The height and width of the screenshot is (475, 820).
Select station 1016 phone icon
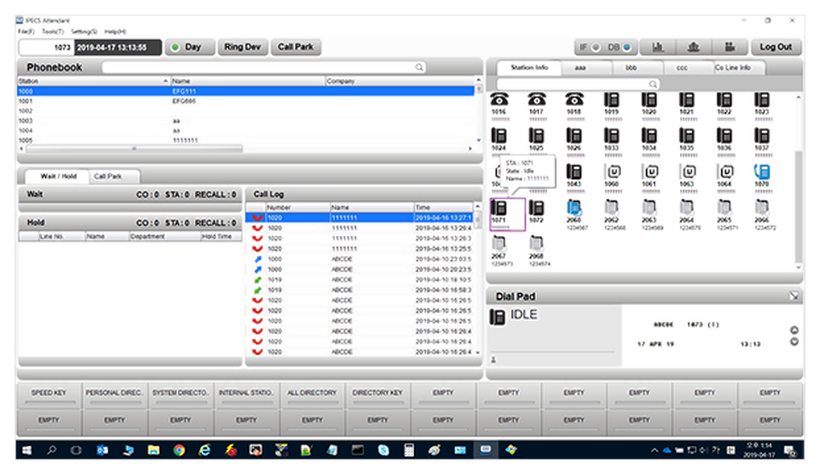click(499, 99)
